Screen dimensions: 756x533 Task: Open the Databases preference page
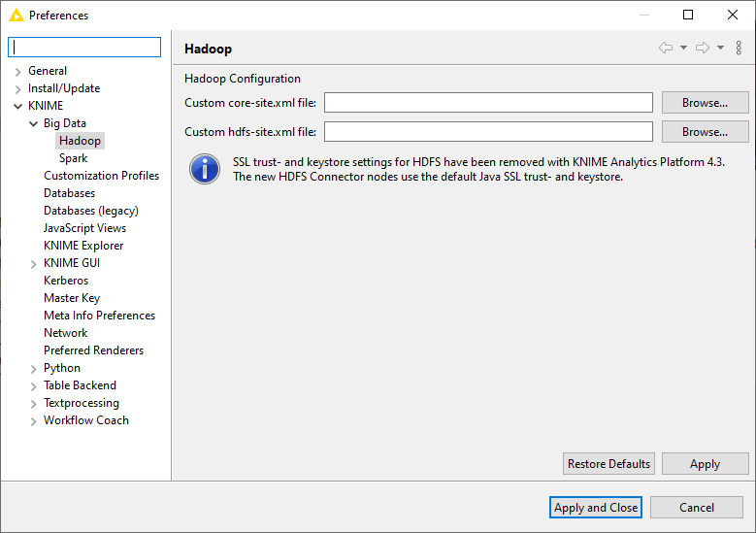click(70, 193)
